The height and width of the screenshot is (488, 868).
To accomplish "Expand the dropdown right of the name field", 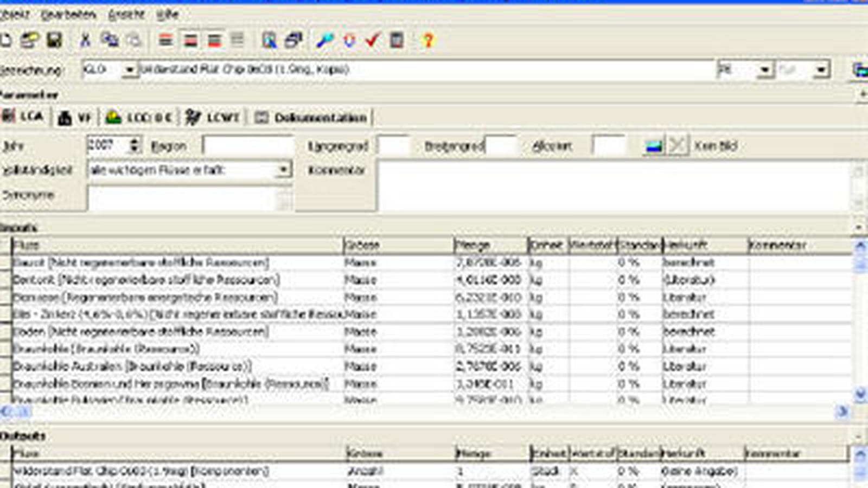I will [x=764, y=70].
